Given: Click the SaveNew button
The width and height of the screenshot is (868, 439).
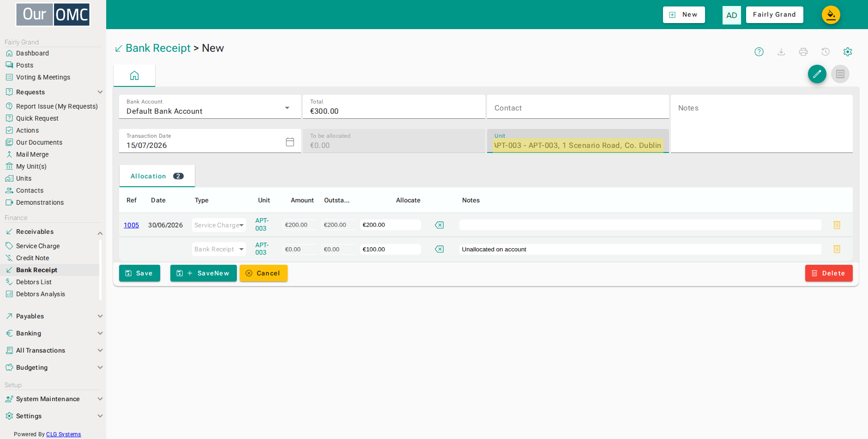Looking at the screenshot, I should (x=204, y=273).
